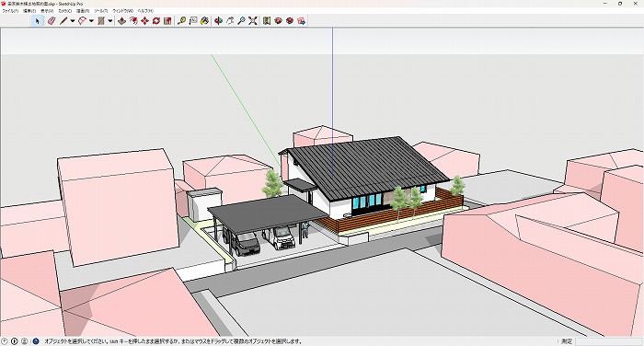Open the ツール (Tools) menu
The height and width of the screenshot is (346, 644).
point(101,11)
